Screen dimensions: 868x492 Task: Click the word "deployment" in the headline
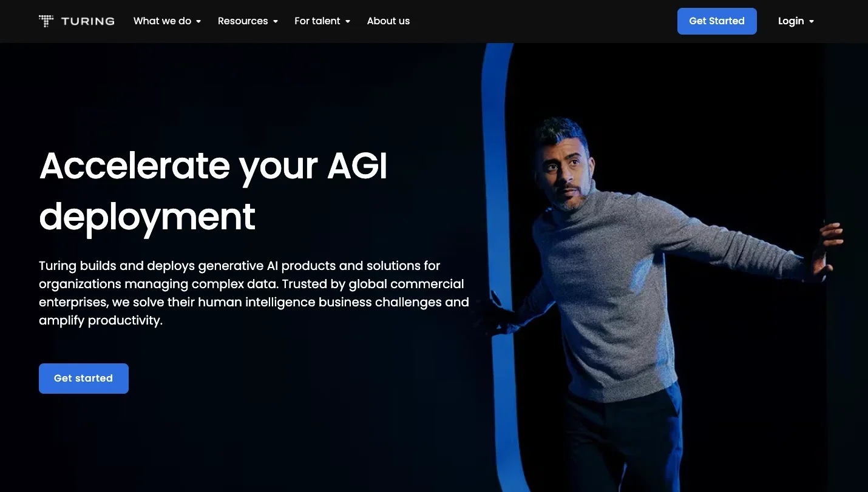click(x=147, y=217)
